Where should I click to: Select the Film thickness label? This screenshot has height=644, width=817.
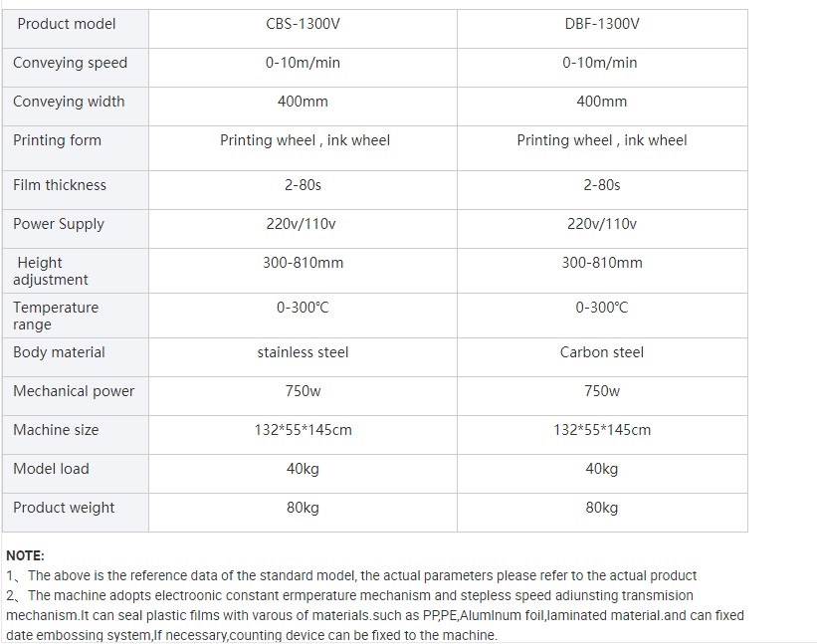60,185
